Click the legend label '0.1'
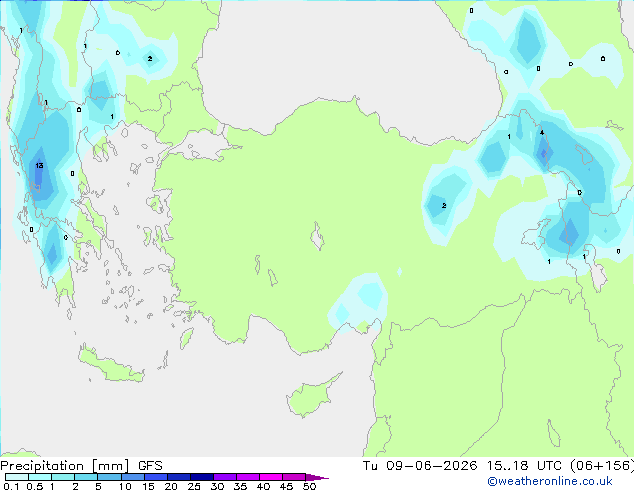The width and height of the screenshot is (634, 490). tap(11, 486)
